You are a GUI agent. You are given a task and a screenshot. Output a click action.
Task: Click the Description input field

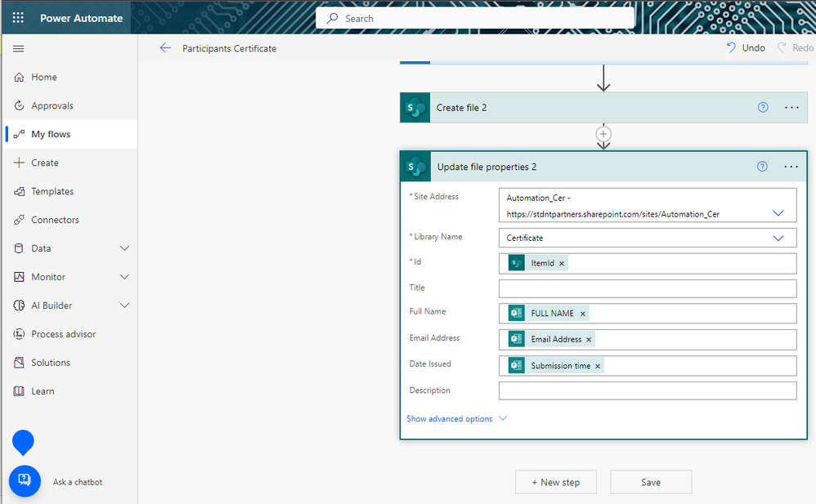(648, 390)
